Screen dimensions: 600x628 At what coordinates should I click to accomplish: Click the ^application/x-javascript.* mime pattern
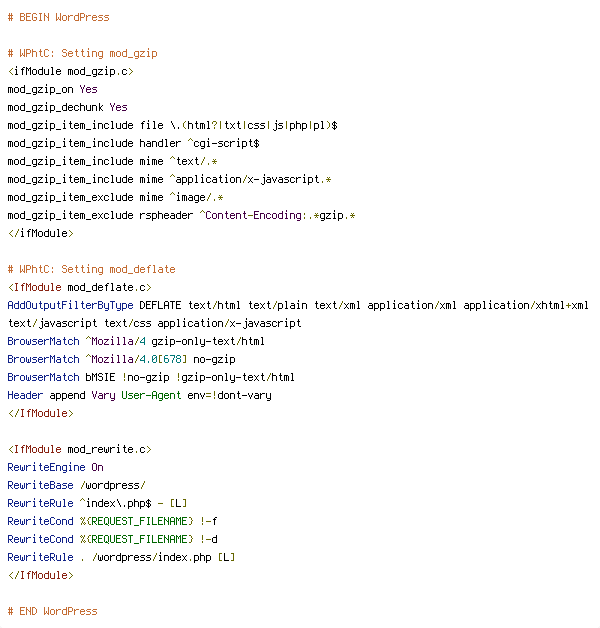[250, 179]
